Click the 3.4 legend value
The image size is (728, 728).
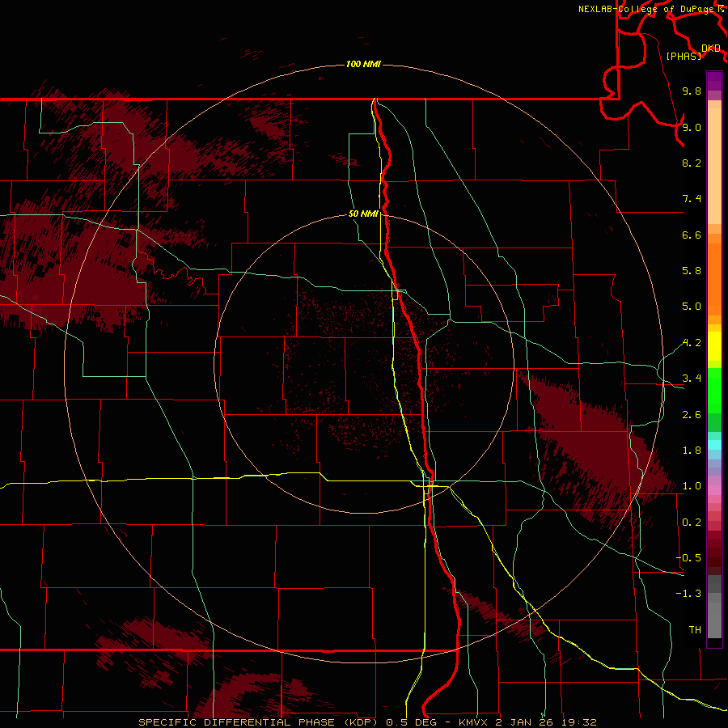[692, 379]
